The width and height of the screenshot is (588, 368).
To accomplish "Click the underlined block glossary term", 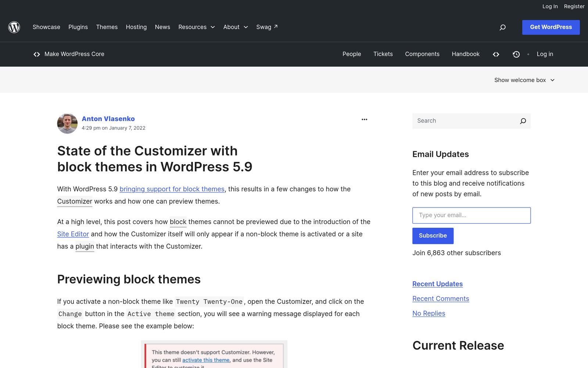I will click(178, 222).
